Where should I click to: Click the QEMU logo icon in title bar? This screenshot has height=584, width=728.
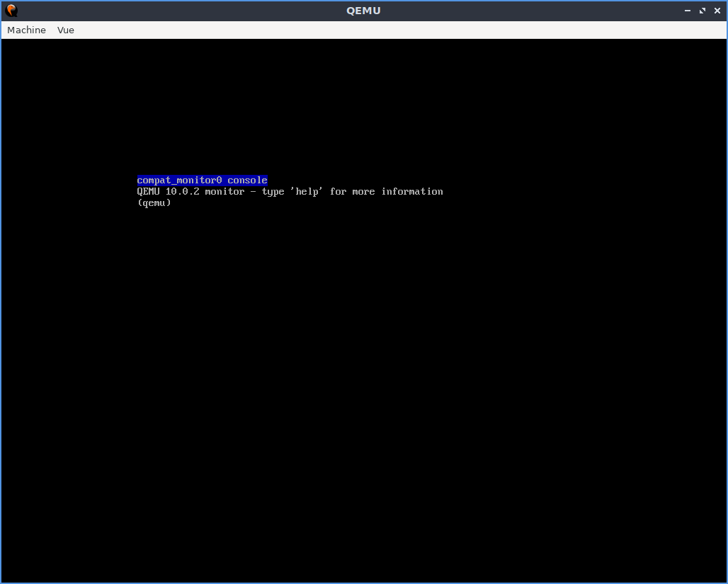pos(11,11)
